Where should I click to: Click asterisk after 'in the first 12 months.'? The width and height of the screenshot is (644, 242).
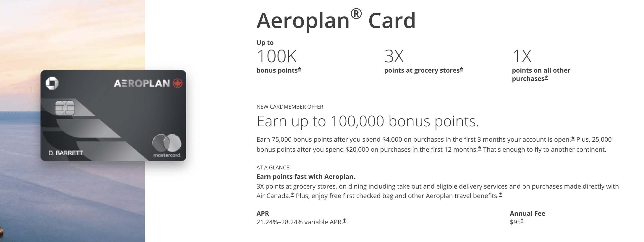click(480, 148)
